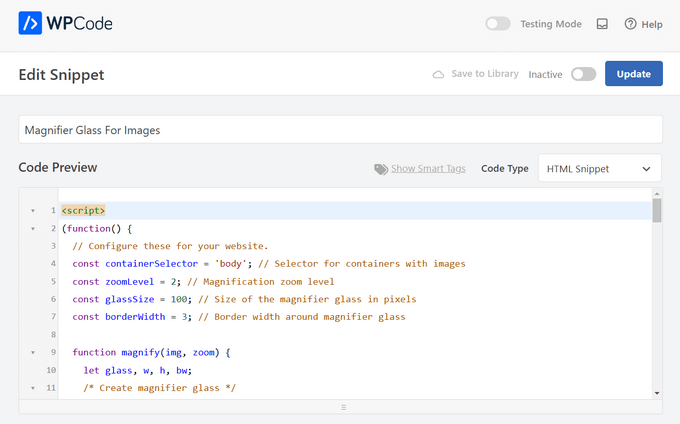Click the scrollbar down arrow
The width and height of the screenshot is (680, 424).
click(657, 393)
